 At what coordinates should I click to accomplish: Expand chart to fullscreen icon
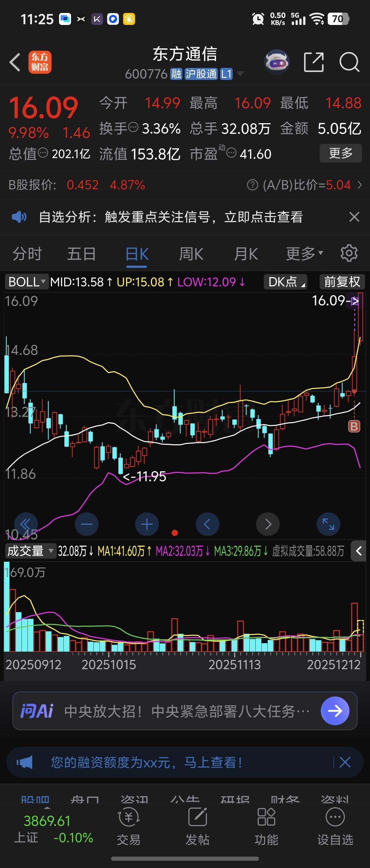(x=329, y=524)
